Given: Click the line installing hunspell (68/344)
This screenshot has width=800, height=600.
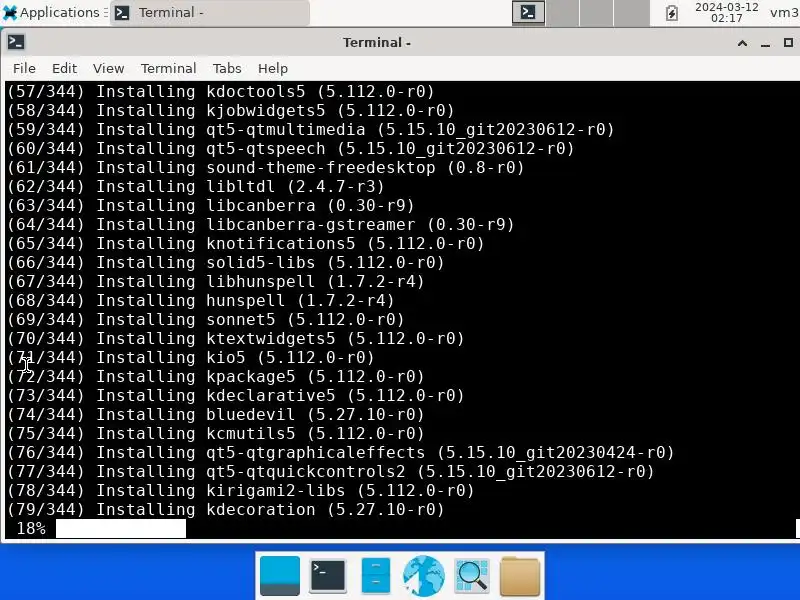Looking at the screenshot, I should click(201, 300).
